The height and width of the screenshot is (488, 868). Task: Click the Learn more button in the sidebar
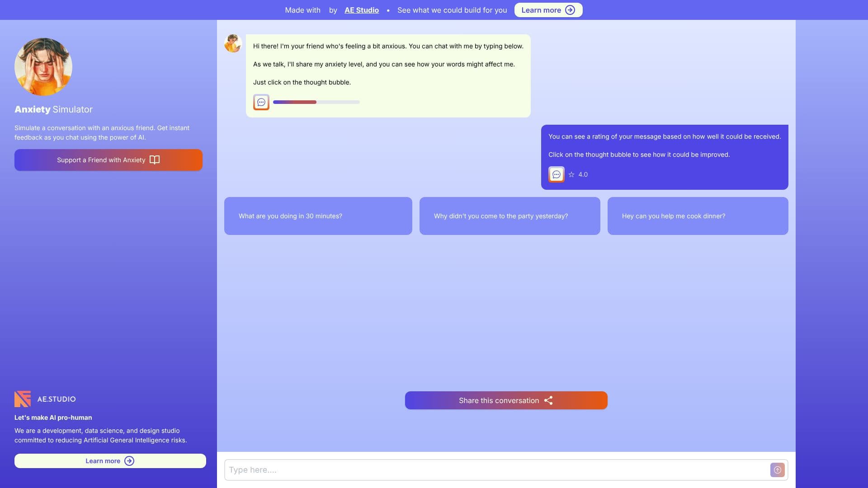tap(110, 461)
